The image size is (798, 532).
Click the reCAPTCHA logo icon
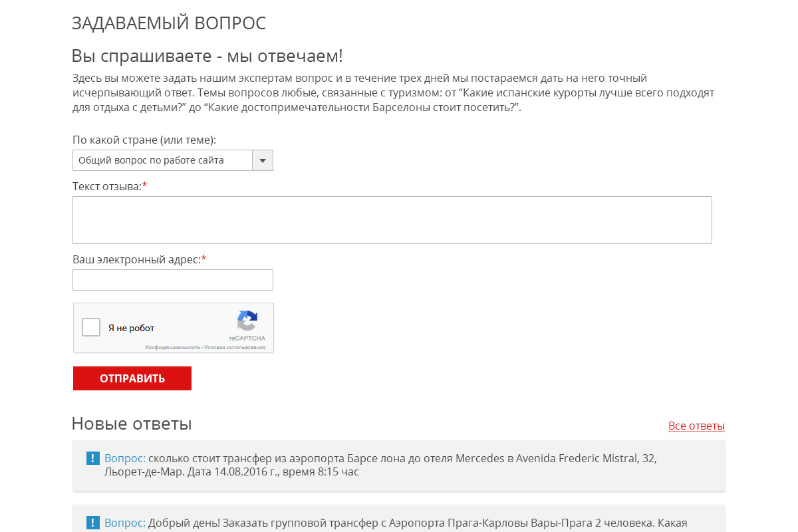(247, 321)
